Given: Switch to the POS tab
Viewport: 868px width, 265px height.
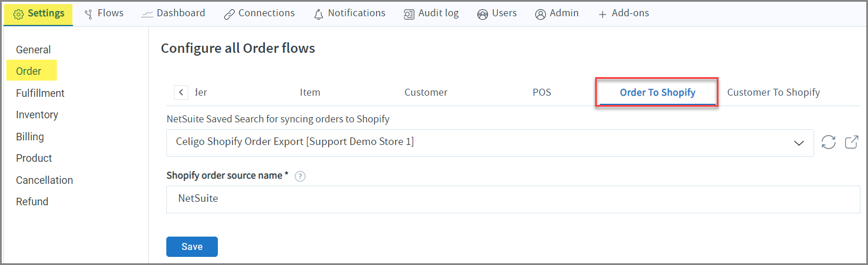Looking at the screenshot, I should [x=542, y=92].
